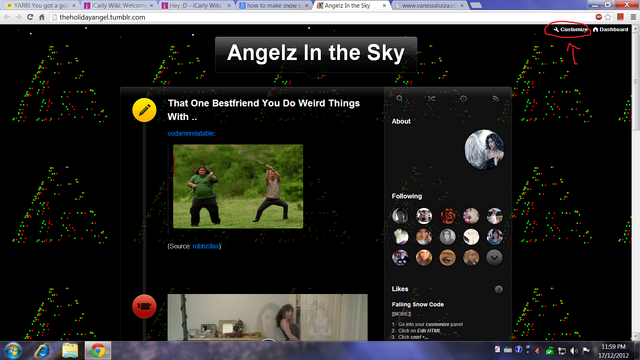This screenshot has width=640, height=360.
Task: Click the random post shuffle icon
Action: [x=431, y=99]
